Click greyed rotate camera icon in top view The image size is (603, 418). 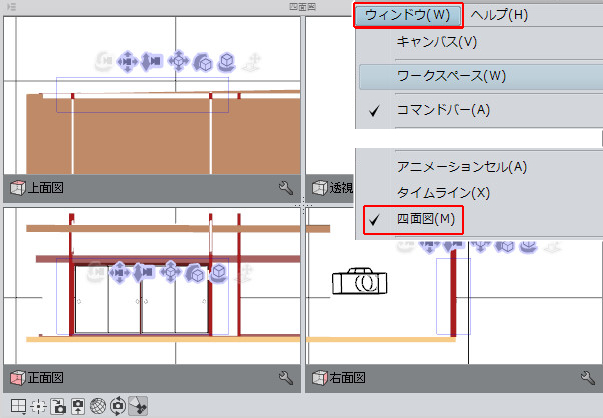(x=104, y=62)
